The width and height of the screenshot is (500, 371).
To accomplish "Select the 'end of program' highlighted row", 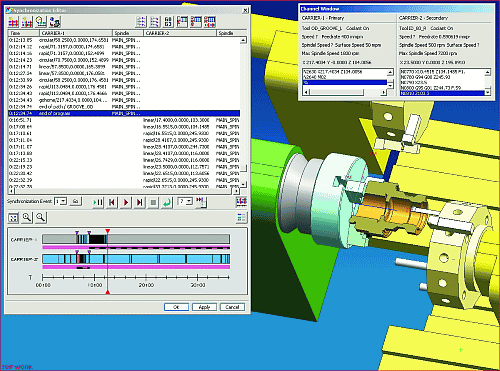I will click(x=124, y=113).
